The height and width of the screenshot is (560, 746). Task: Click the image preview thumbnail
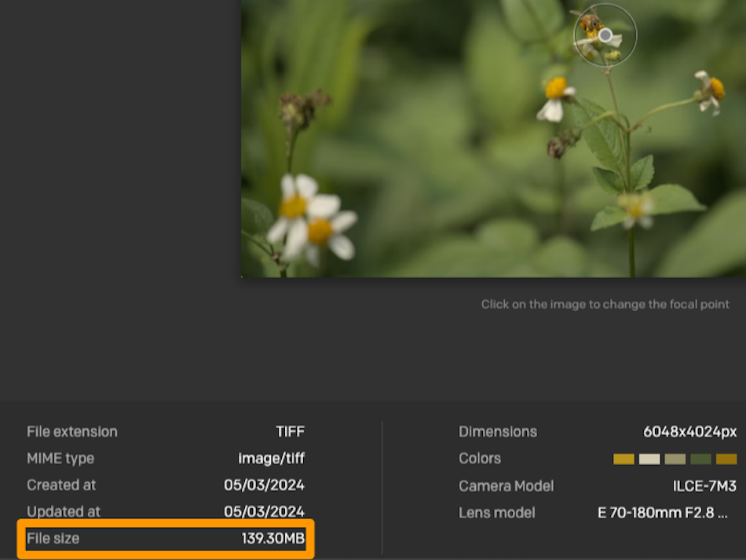coord(493,140)
